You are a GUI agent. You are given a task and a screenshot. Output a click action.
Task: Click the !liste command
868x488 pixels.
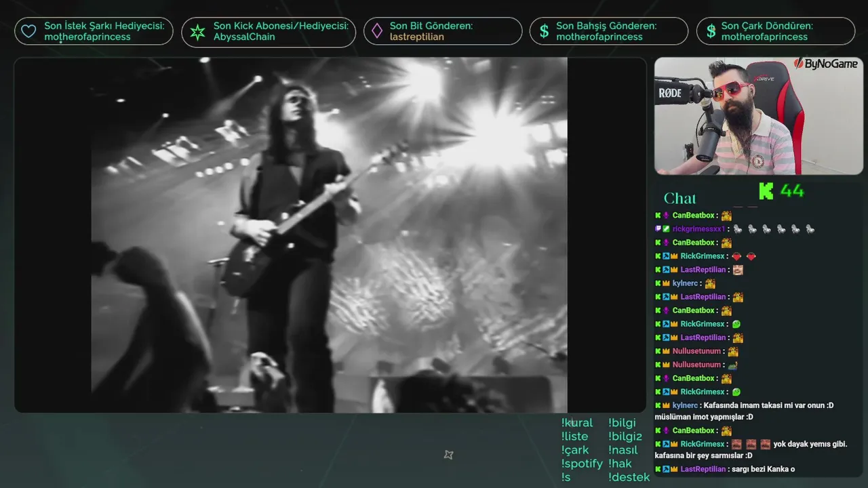pos(574,436)
